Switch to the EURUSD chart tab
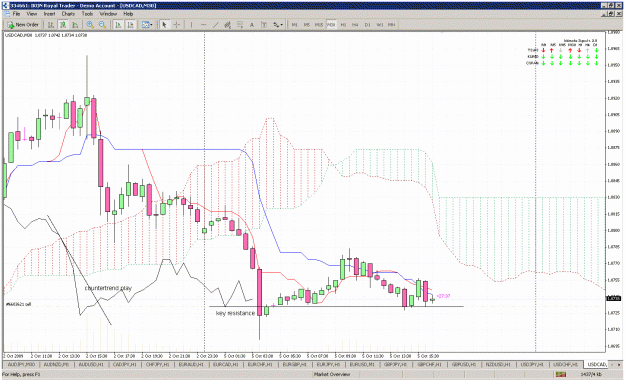Screen dimensions: 625x380 [362, 364]
